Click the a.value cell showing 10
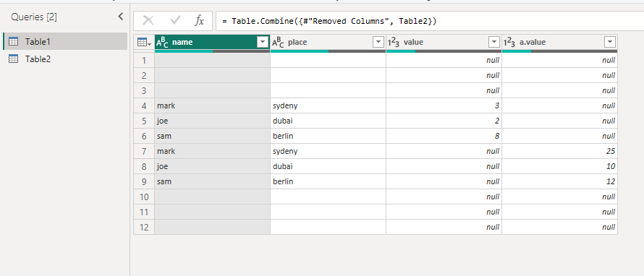The height and width of the screenshot is (276, 644). (560, 166)
